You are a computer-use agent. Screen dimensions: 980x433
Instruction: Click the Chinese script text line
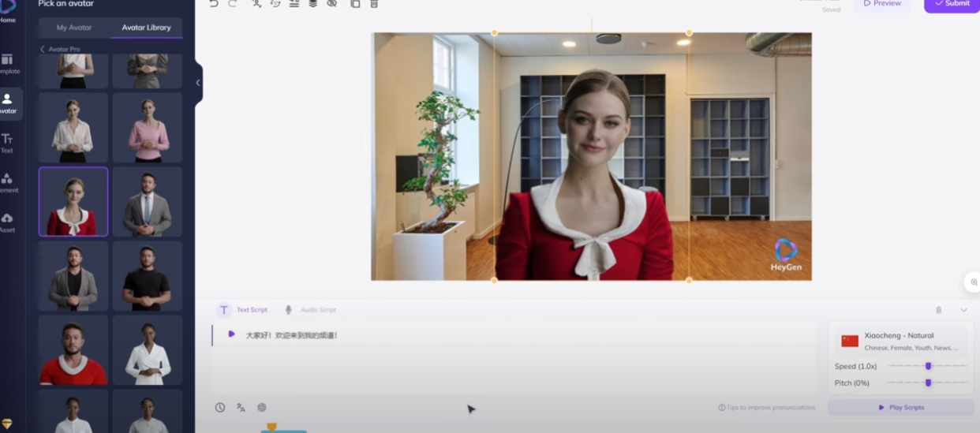291,335
